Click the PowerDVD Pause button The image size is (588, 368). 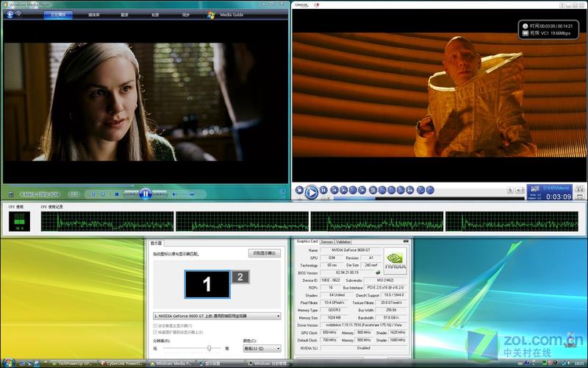[x=323, y=190]
